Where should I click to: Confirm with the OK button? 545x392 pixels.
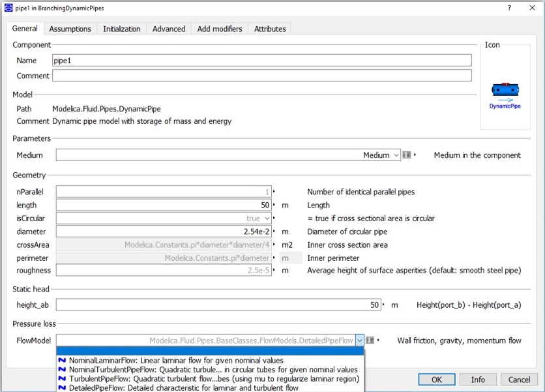(437, 380)
